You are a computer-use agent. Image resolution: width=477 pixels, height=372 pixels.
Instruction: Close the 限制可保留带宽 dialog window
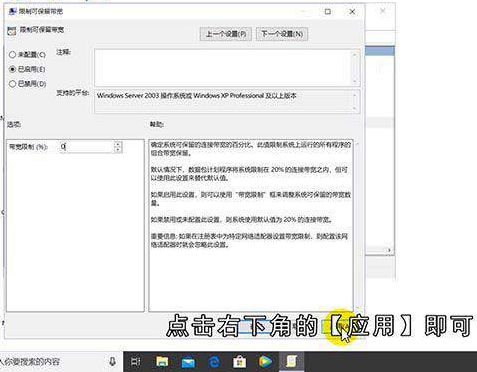[x=352, y=12]
